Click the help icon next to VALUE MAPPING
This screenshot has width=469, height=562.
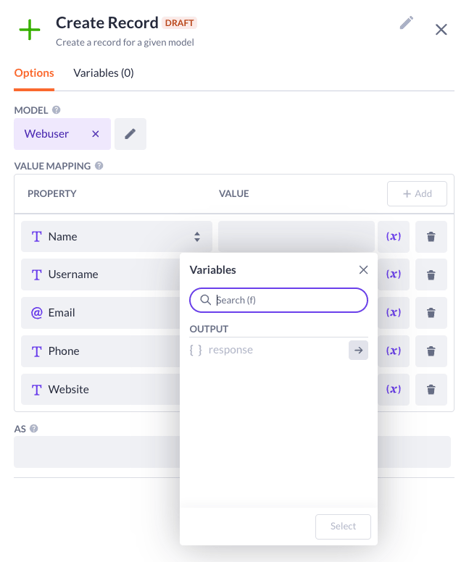click(x=99, y=166)
